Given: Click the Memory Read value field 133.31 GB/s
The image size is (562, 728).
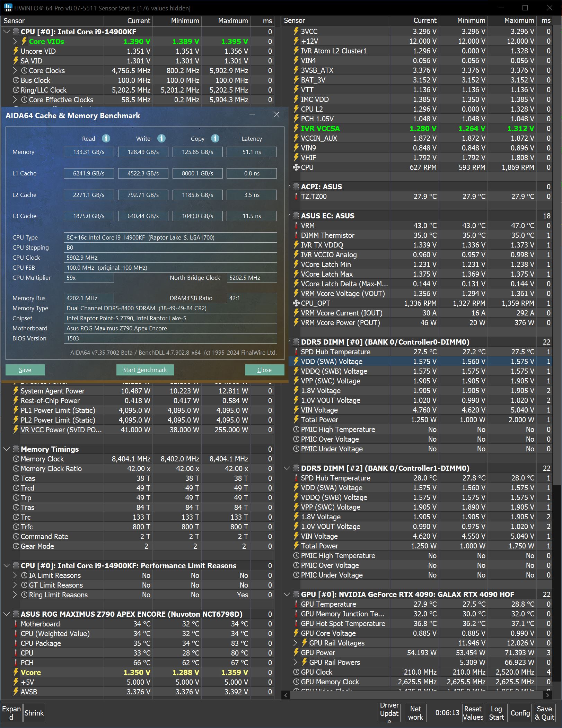Looking at the screenshot, I should [89, 152].
